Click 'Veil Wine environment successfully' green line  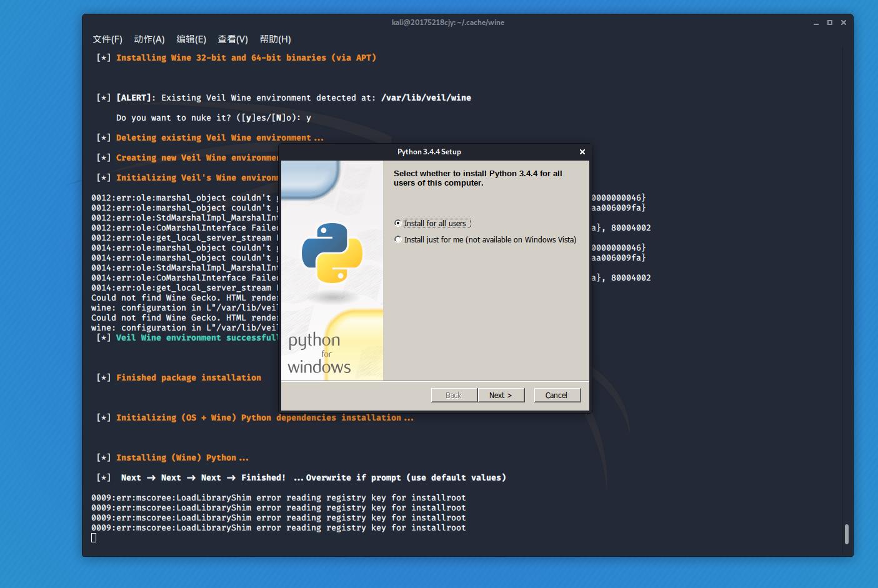(x=197, y=337)
